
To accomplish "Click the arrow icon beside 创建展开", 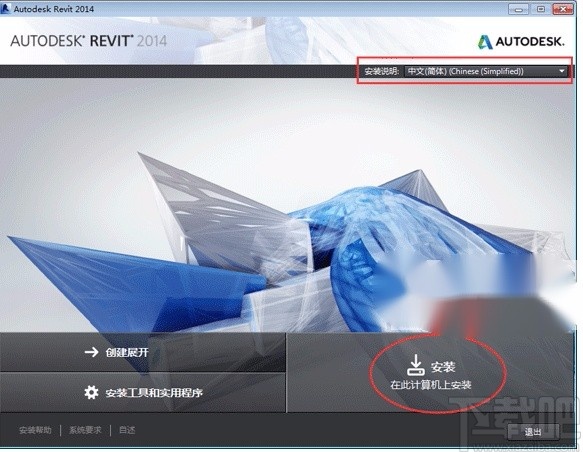I will point(91,352).
